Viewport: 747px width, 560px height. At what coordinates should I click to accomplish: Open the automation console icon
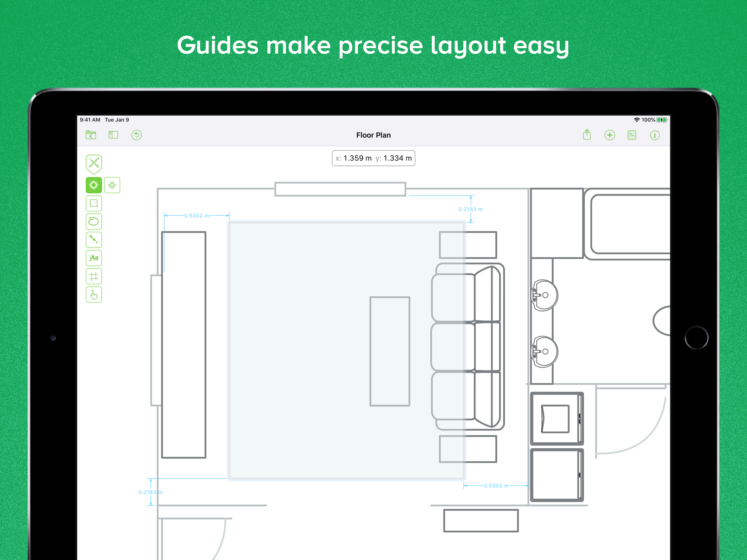632,135
